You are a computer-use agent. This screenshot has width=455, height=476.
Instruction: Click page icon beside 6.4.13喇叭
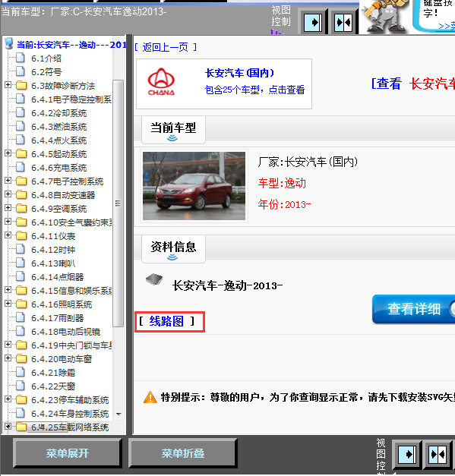coord(21,263)
